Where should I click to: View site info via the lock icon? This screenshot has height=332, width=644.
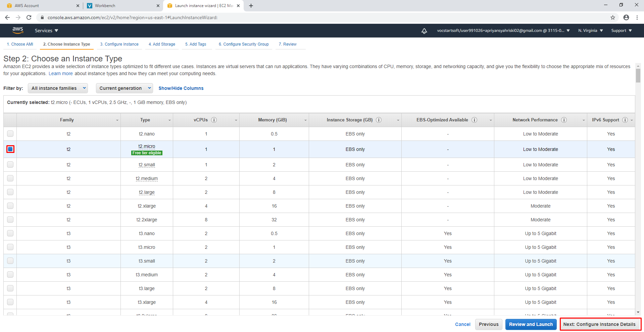42,17
